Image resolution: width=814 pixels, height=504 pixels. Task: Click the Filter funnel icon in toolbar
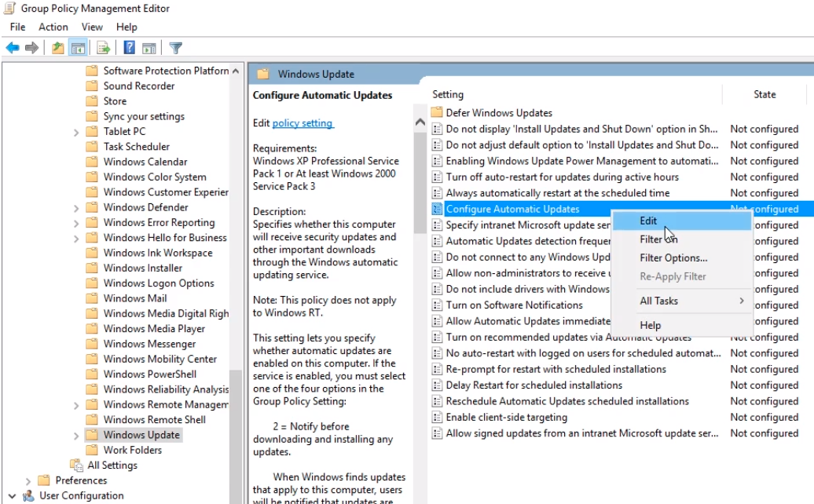pos(176,48)
